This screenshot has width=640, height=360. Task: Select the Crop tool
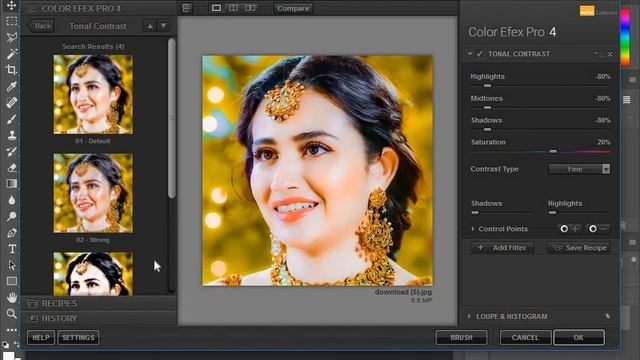pos(11,70)
